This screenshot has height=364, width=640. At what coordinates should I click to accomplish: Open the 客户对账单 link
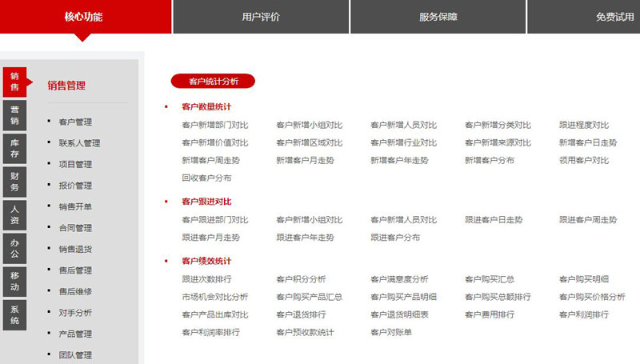point(390,332)
